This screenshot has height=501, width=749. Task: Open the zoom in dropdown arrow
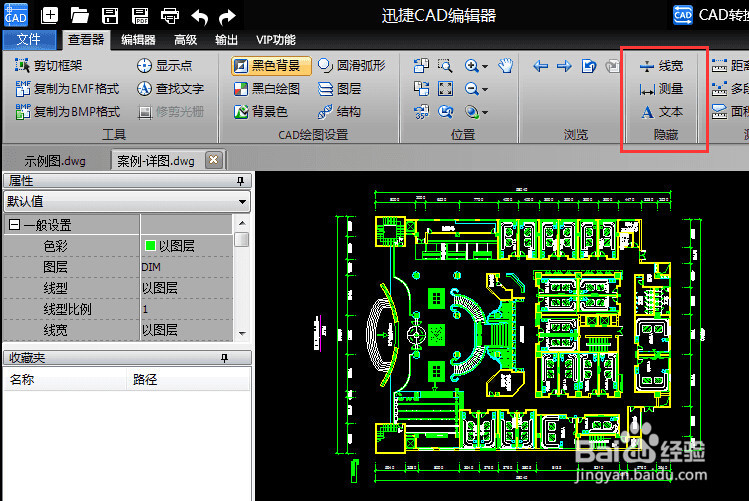click(485, 66)
